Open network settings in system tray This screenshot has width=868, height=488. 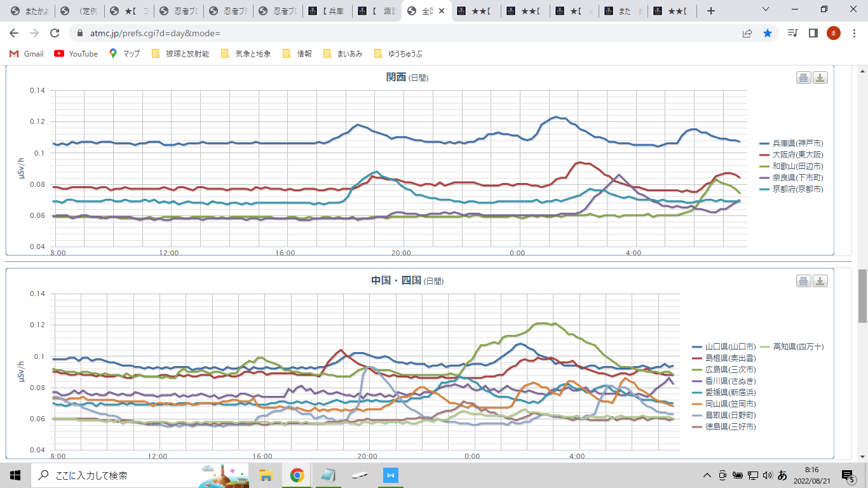pos(752,475)
